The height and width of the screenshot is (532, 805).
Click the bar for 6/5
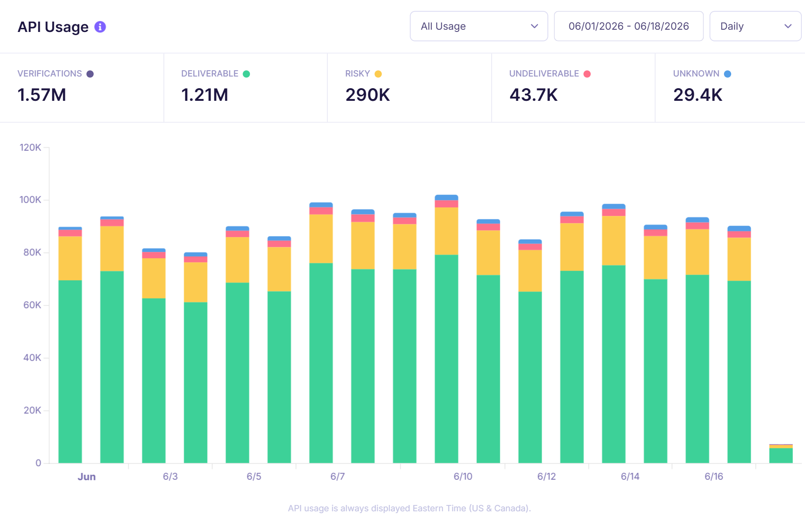point(237,344)
